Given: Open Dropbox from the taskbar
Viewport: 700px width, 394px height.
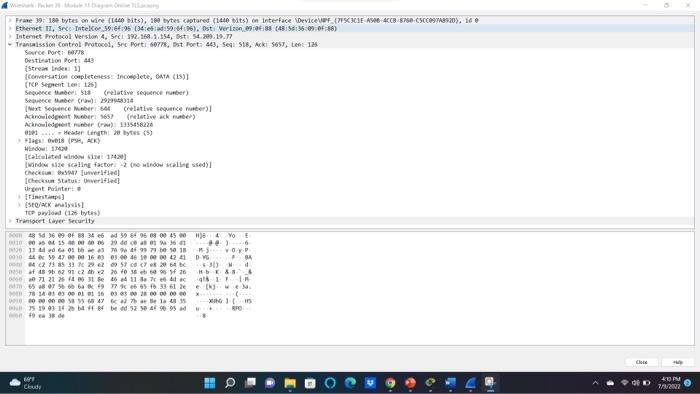Looking at the screenshot, I should click(x=370, y=383).
